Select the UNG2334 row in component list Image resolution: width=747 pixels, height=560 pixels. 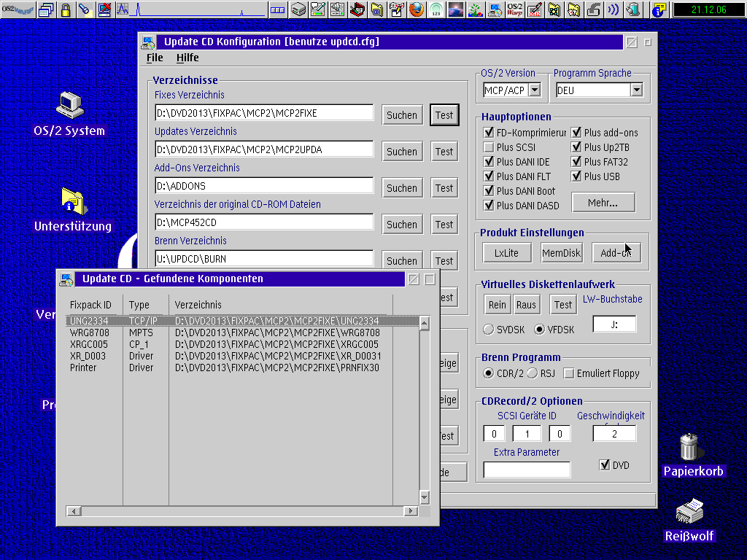(x=242, y=321)
